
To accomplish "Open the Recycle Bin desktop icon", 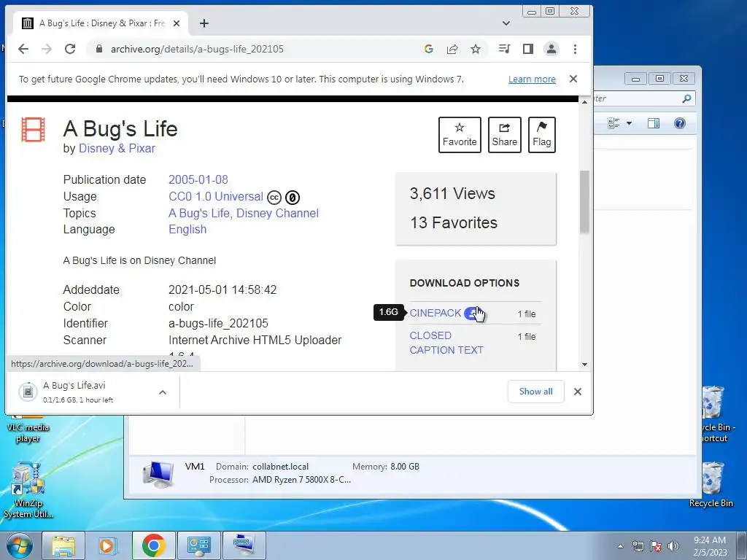I will coord(711,485).
